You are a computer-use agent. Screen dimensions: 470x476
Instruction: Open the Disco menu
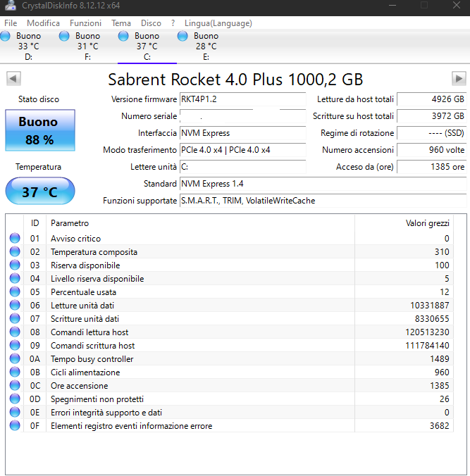151,23
